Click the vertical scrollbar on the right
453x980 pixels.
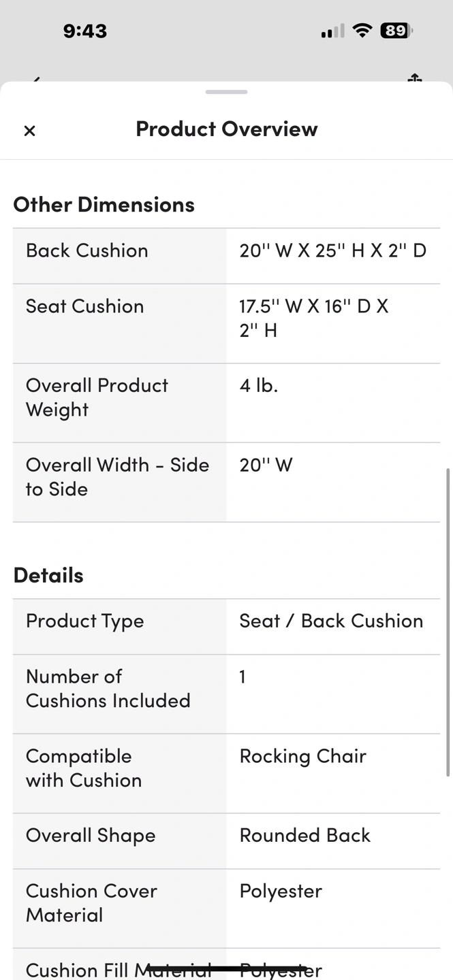pos(447,621)
